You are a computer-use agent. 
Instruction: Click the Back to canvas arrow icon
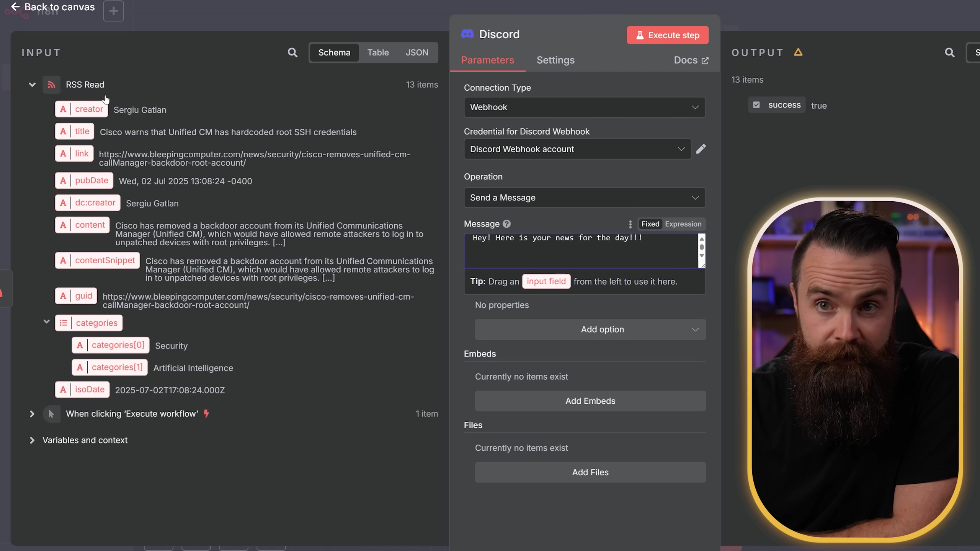coord(15,7)
